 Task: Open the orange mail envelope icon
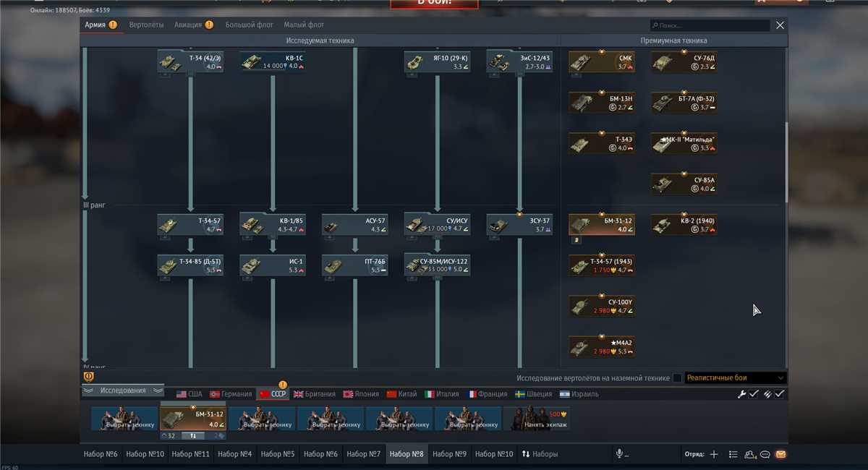point(780,454)
